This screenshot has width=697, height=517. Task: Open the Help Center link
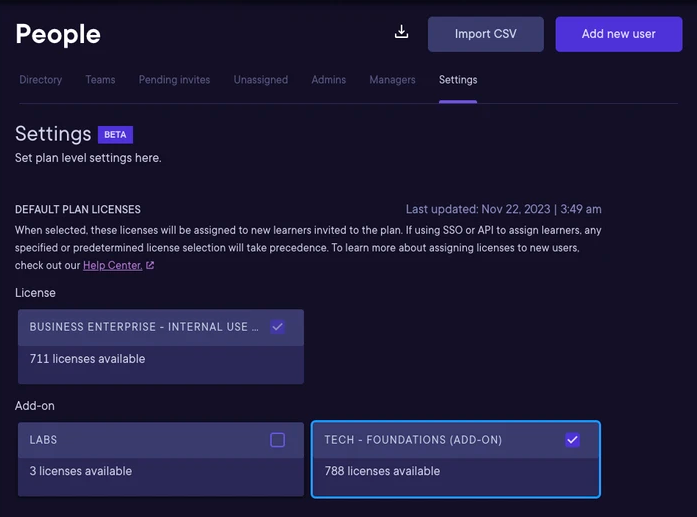click(112, 265)
